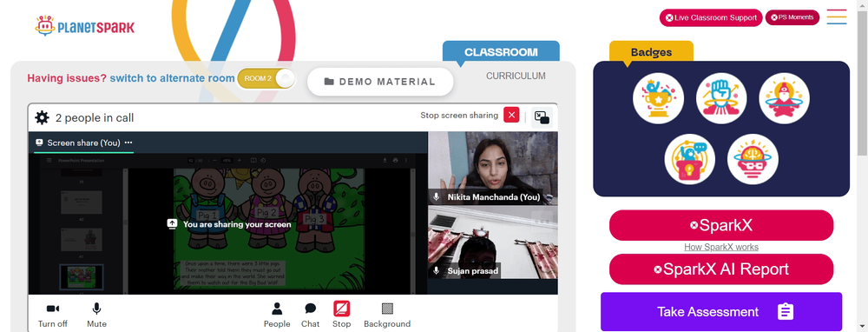This screenshot has width=868, height=332.
Task: Click the Having issues? text
Action: pyautogui.click(x=67, y=78)
